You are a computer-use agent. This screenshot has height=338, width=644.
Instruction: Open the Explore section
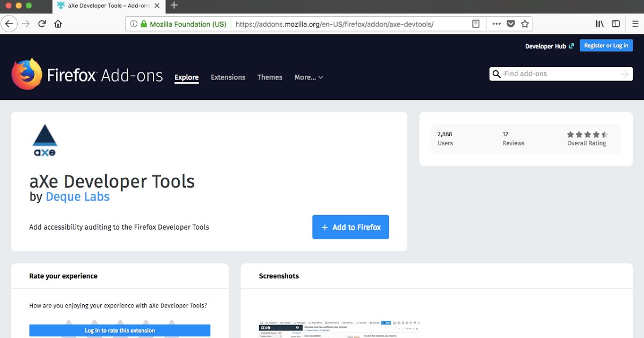(187, 77)
